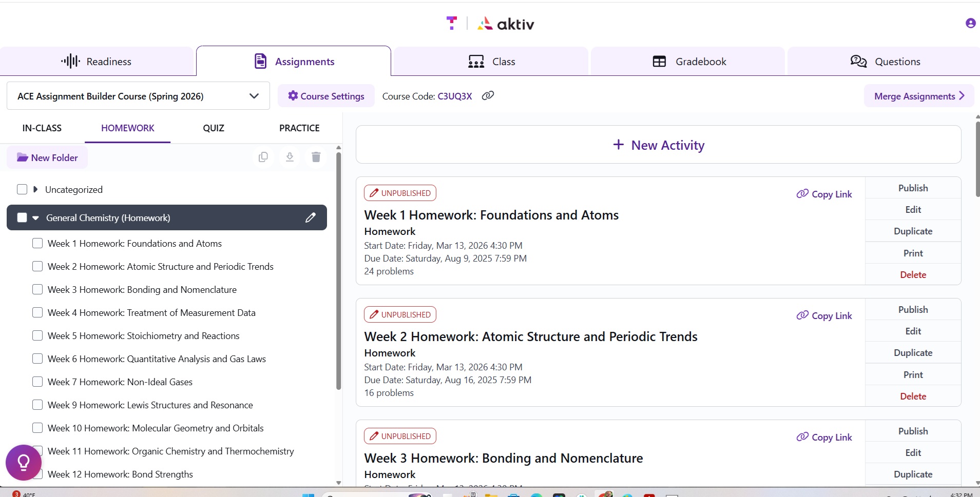The height and width of the screenshot is (497, 980).
Task: Publish Week 1 Homework
Action: click(913, 188)
